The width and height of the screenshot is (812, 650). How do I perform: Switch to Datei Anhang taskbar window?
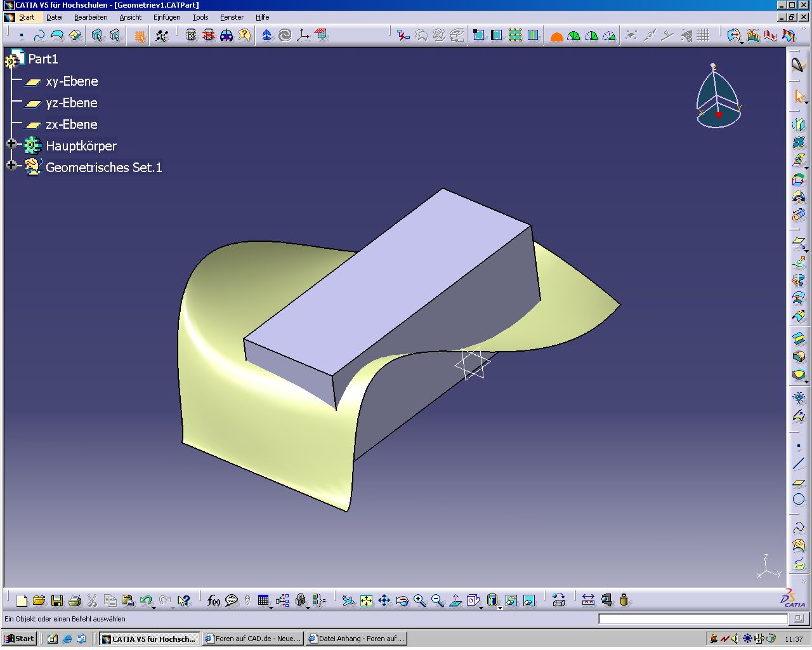click(357, 639)
